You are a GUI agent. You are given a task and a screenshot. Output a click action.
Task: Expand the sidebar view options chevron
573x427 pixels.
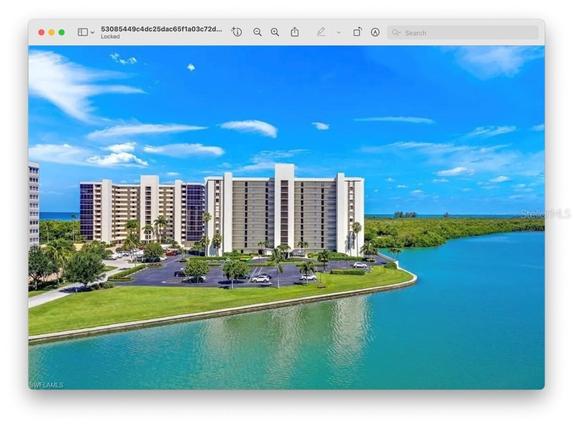tap(92, 33)
